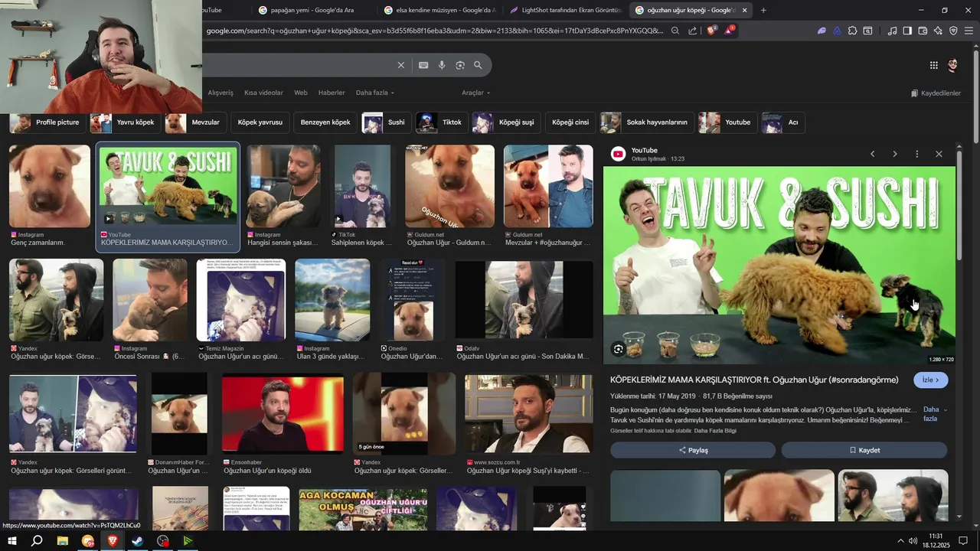The image size is (980, 551).
Task: Switch to the 'Alışveriş' tab
Action: pyautogui.click(x=220, y=93)
